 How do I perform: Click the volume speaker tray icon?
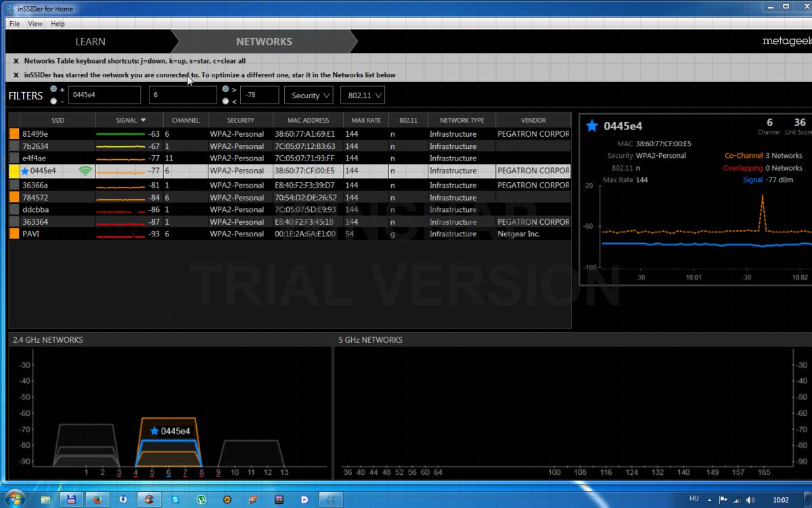749,500
